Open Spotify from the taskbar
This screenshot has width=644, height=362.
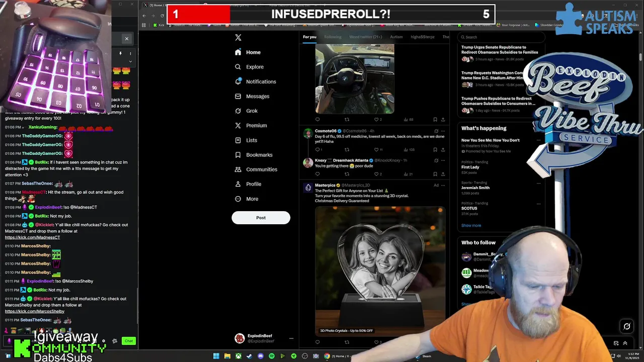[272, 356]
